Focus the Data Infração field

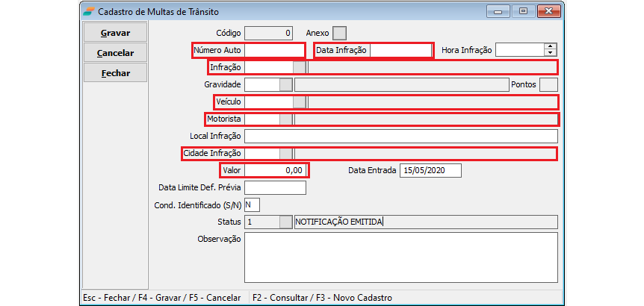[400, 50]
